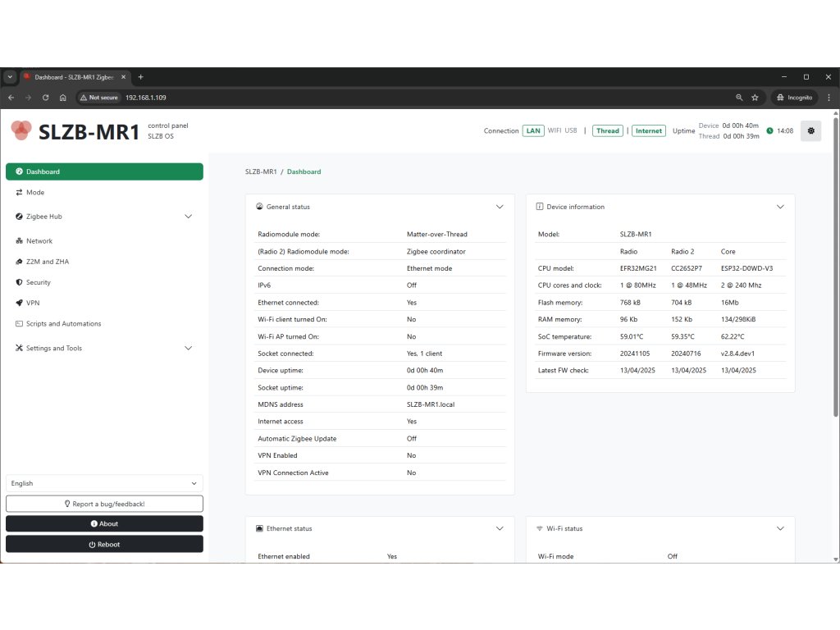Click the browser home icon
This screenshot has height=630, width=840.
click(63, 97)
